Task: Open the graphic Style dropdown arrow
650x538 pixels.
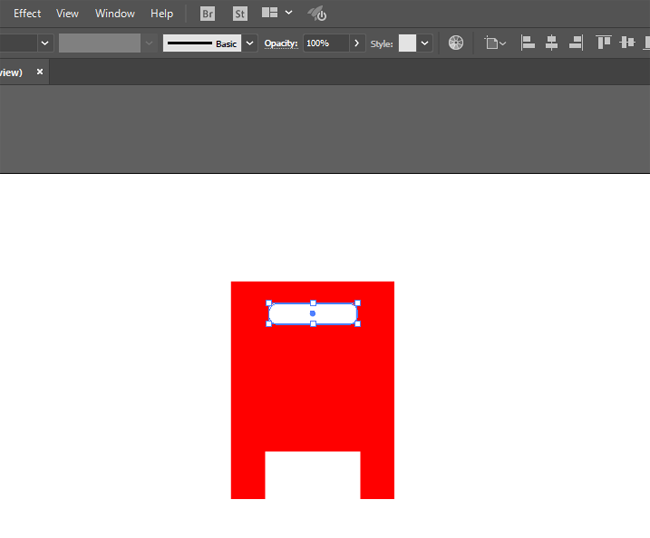Action: [424, 43]
